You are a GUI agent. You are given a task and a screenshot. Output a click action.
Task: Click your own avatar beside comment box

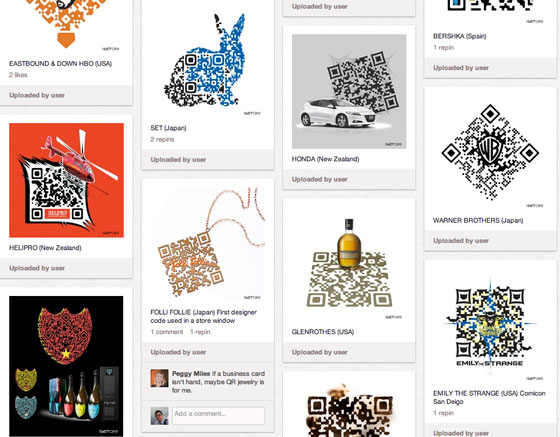point(159,416)
